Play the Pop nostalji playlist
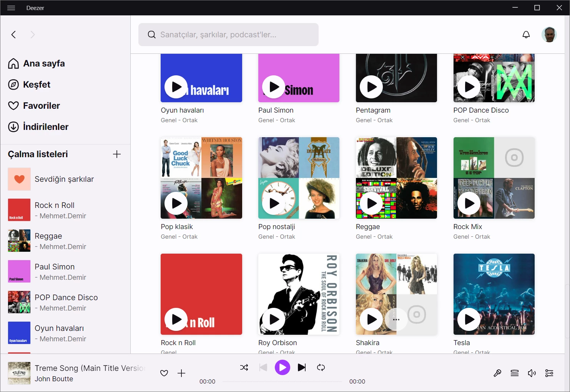Screen dimensions: 570x392 coord(274,203)
